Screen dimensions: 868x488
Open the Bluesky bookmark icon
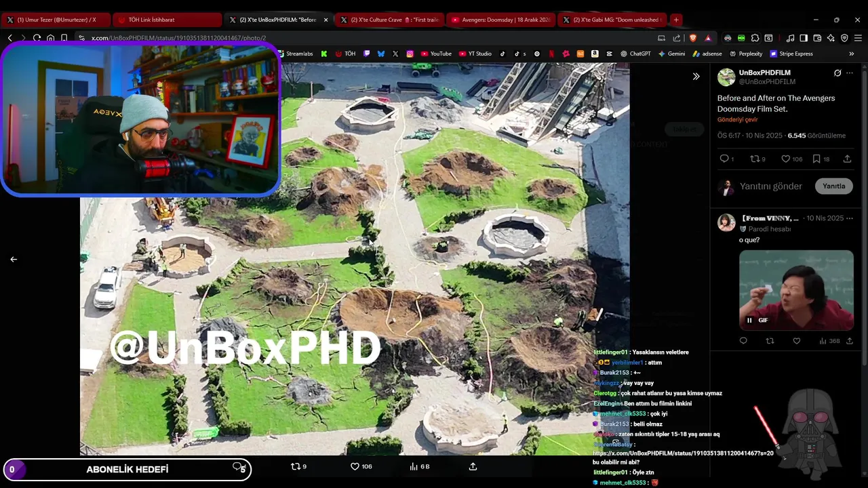click(x=381, y=54)
